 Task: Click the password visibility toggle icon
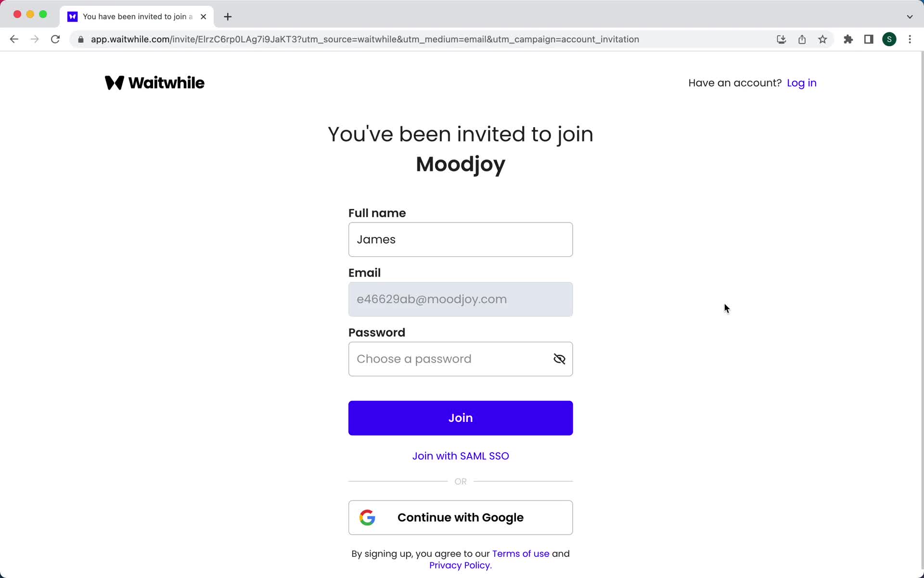[560, 359]
